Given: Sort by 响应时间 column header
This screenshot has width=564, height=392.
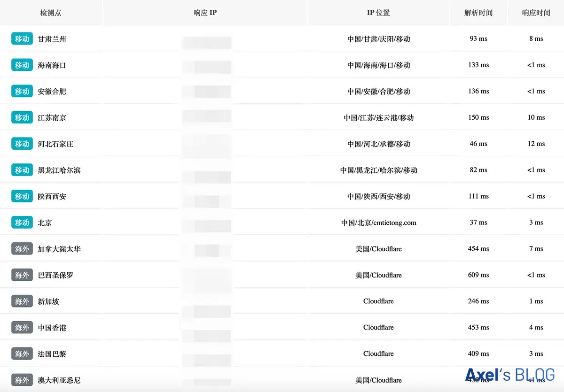Looking at the screenshot, I should coord(536,13).
